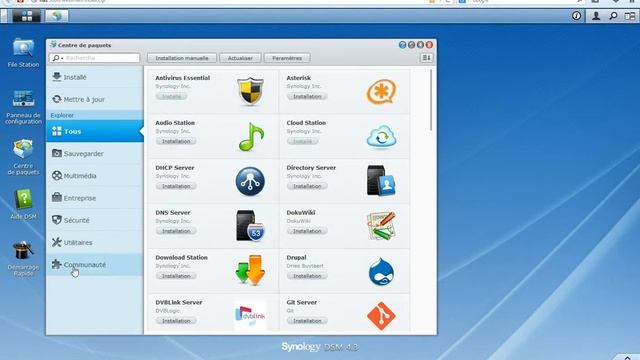Click the top-bar search magnifier icon

click(x=613, y=16)
